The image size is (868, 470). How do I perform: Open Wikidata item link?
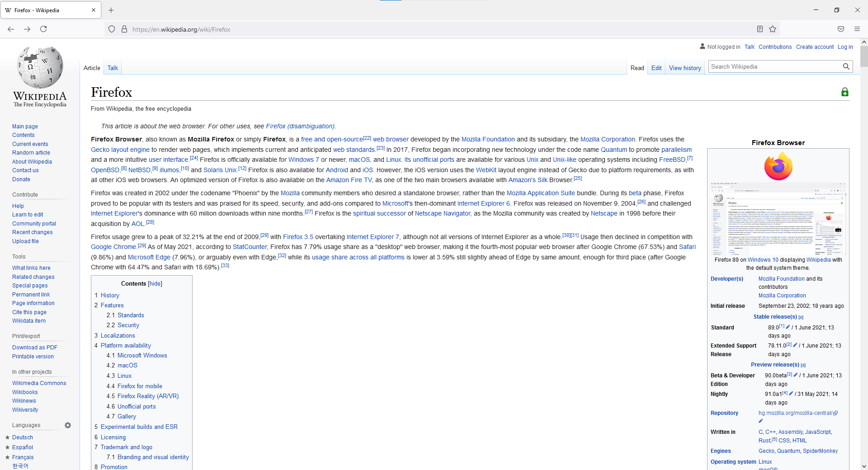(29, 321)
